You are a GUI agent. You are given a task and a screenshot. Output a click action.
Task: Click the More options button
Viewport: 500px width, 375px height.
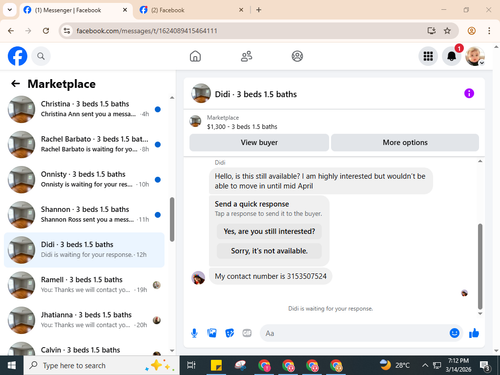pos(405,142)
